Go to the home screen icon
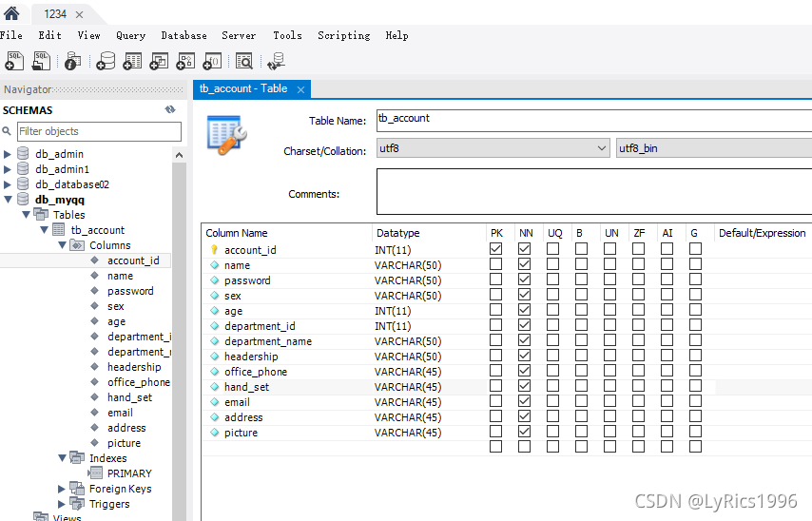Viewport: 812px width, 521px height. pyautogui.click(x=11, y=13)
